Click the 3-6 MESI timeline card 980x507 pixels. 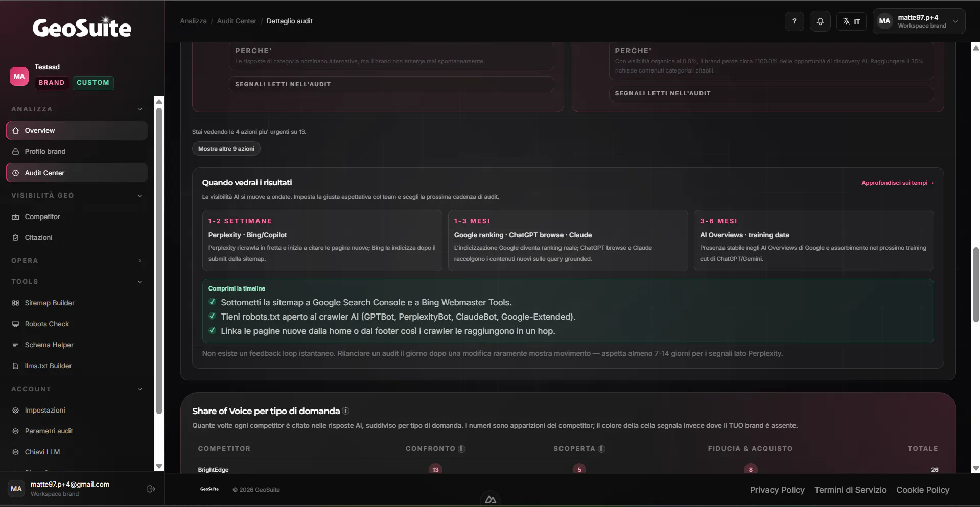coord(813,240)
